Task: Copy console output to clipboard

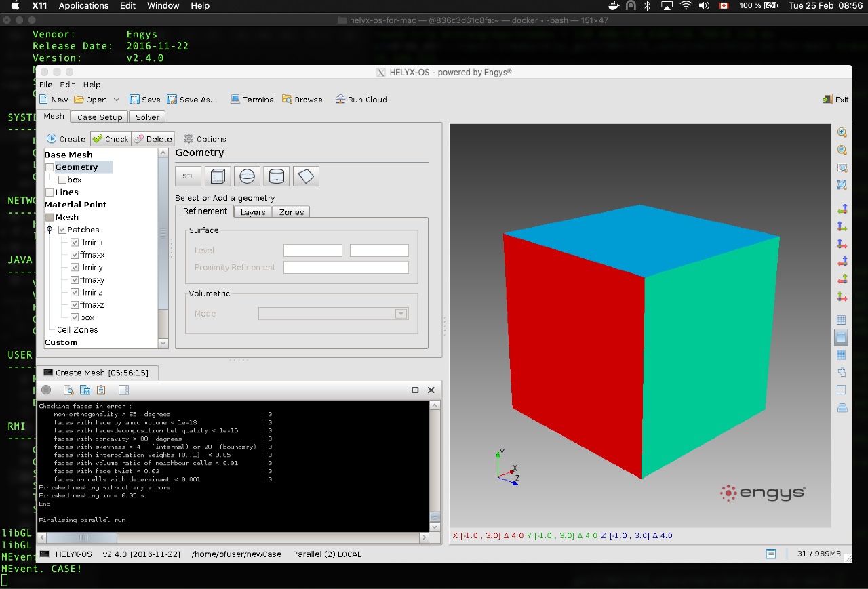Action: click(x=101, y=390)
